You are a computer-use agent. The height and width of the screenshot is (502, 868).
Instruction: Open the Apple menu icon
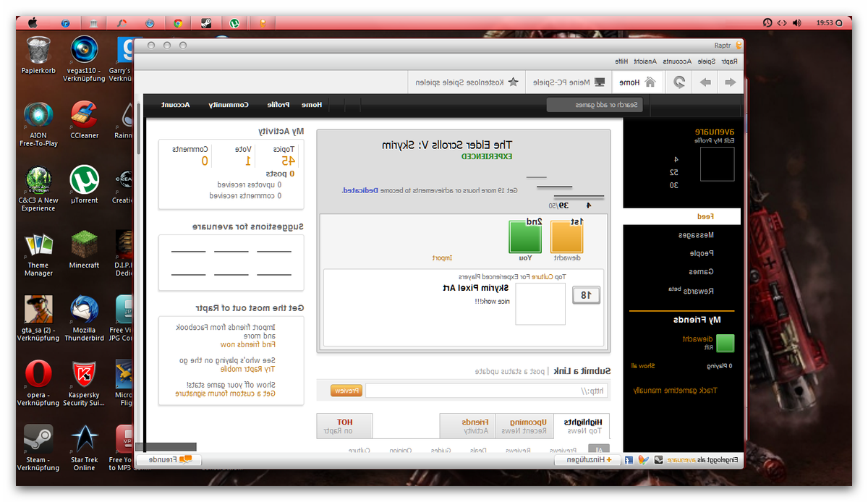(x=32, y=22)
